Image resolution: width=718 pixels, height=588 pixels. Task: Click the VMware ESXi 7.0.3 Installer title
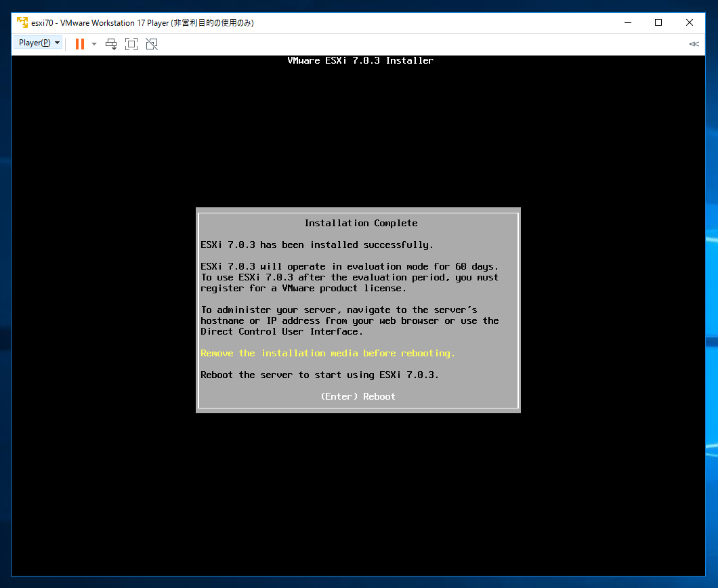(360, 60)
